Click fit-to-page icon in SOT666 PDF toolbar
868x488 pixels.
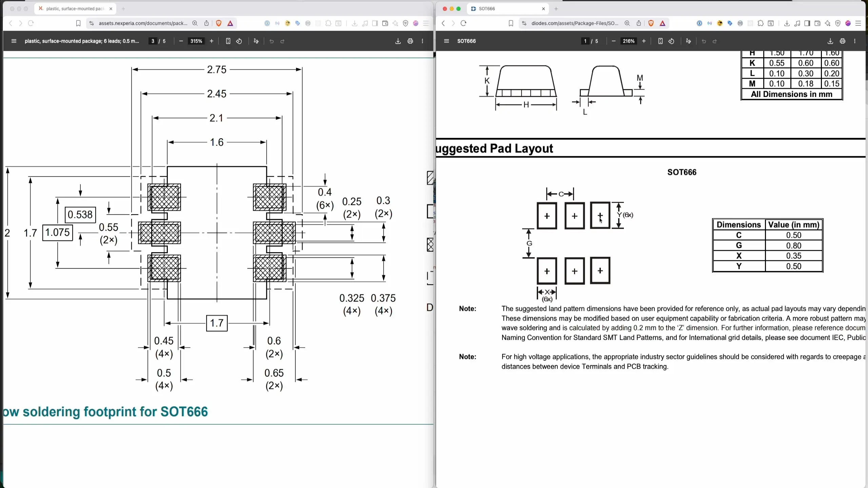point(660,41)
